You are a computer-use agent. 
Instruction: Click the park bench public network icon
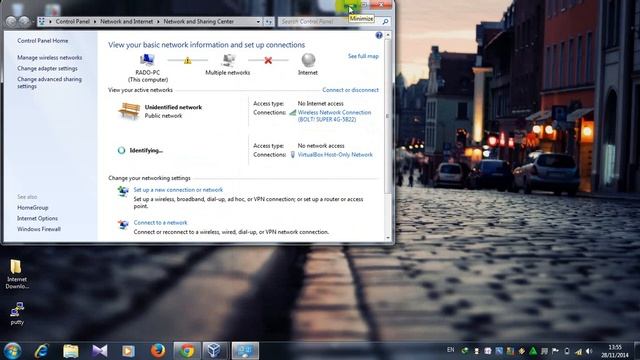(129, 111)
